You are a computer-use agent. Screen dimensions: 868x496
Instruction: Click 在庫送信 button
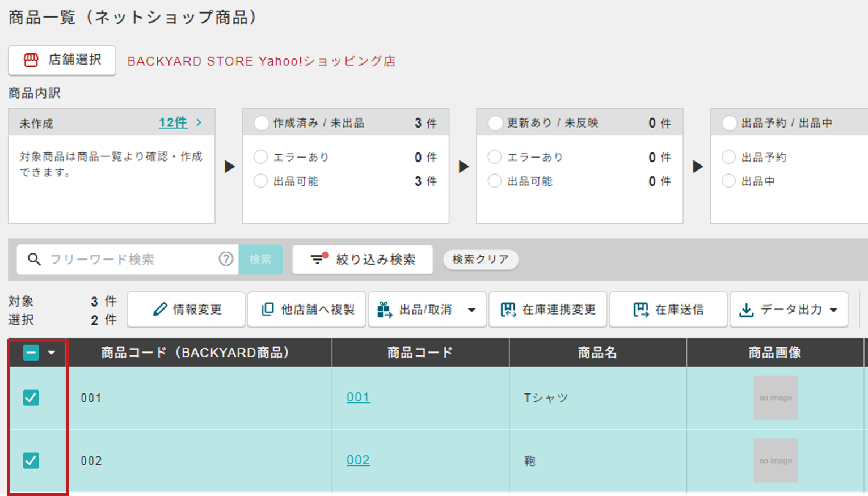tap(668, 310)
